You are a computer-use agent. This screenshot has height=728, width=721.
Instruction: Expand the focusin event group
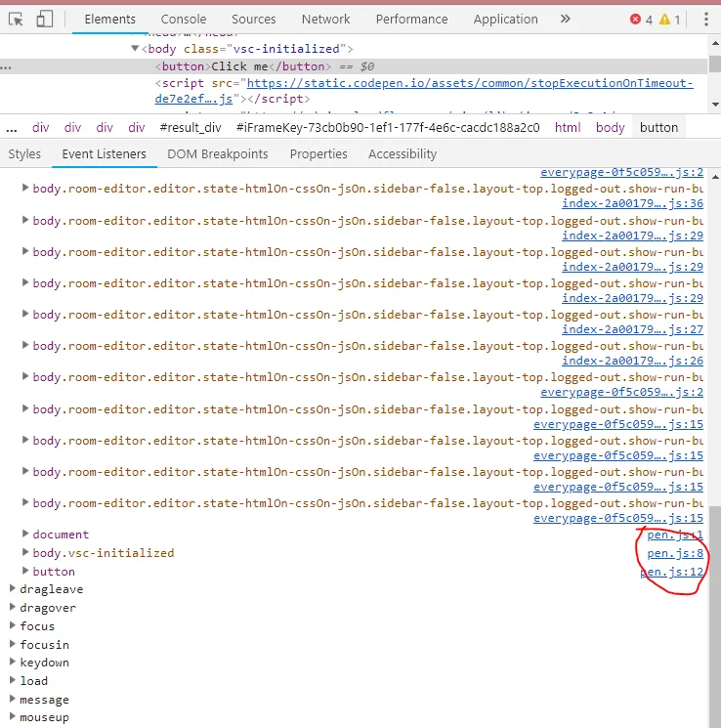[x=13, y=644]
